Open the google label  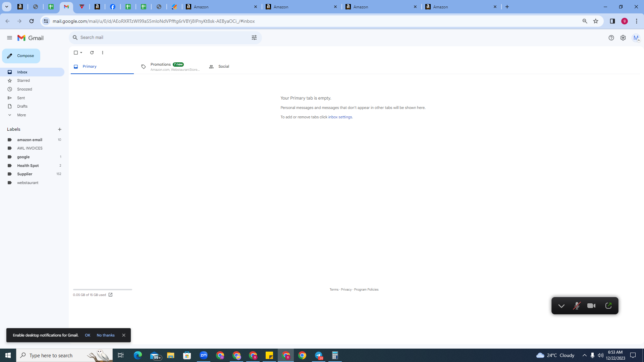32,157
